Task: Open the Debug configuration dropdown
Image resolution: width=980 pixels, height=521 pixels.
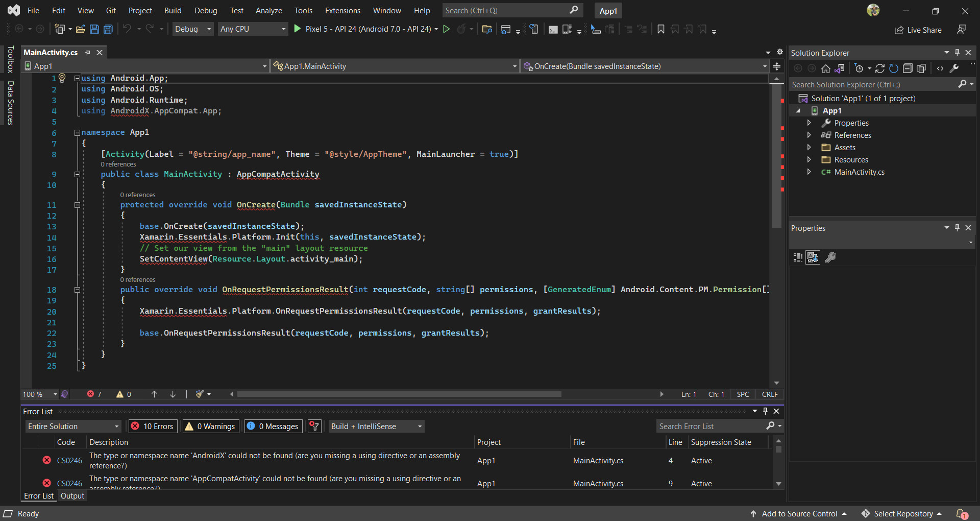Action: pyautogui.click(x=193, y=29)
